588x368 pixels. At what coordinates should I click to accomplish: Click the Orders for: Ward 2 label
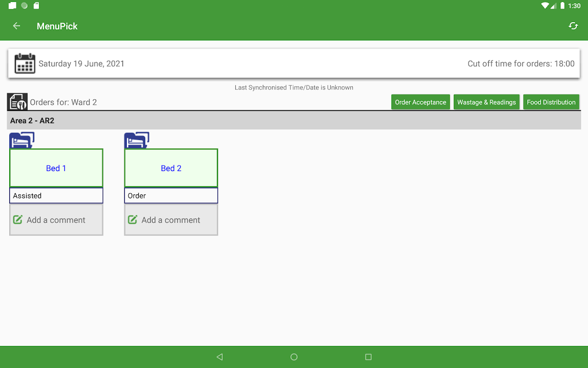coord(63,102)
